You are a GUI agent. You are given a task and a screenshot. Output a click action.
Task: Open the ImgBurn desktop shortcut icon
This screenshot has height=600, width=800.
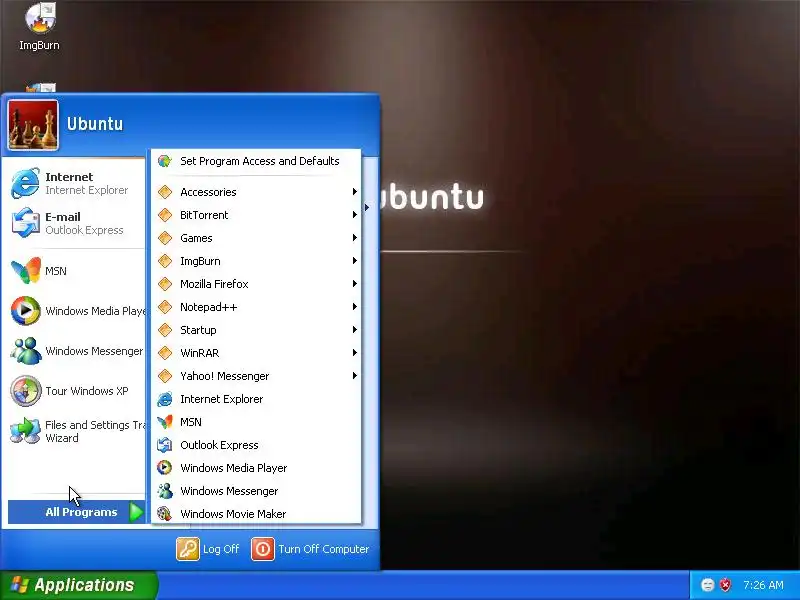pos(40,19)
